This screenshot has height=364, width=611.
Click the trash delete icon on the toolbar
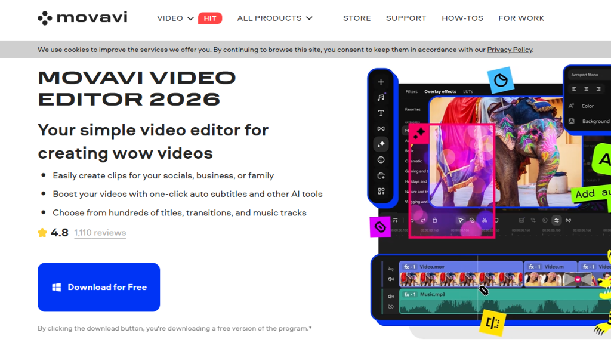click(435, 220)
